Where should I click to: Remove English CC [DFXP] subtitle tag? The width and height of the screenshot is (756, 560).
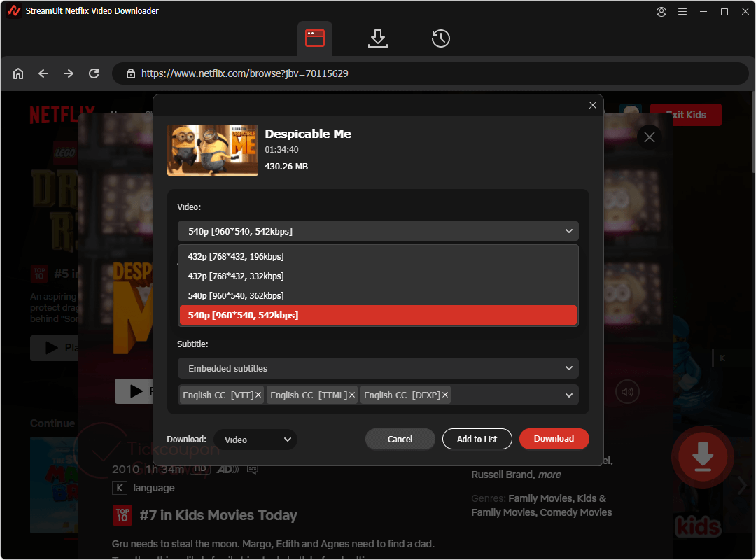point(445,395)
